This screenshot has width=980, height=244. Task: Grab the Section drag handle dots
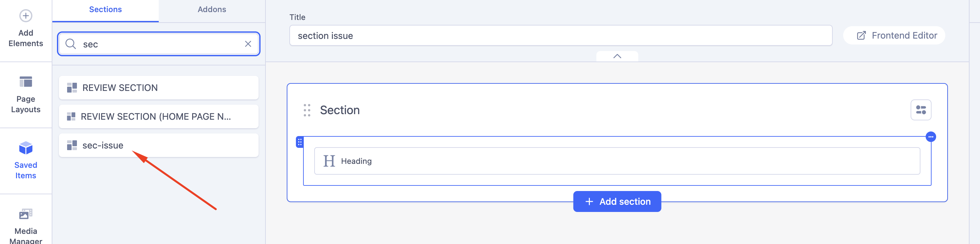(x=307, y=110)
